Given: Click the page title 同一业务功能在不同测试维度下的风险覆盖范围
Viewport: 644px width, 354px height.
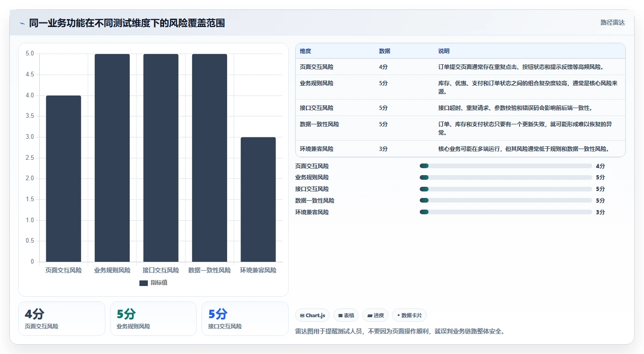Looking at the screenshot, I should point(127,23).
